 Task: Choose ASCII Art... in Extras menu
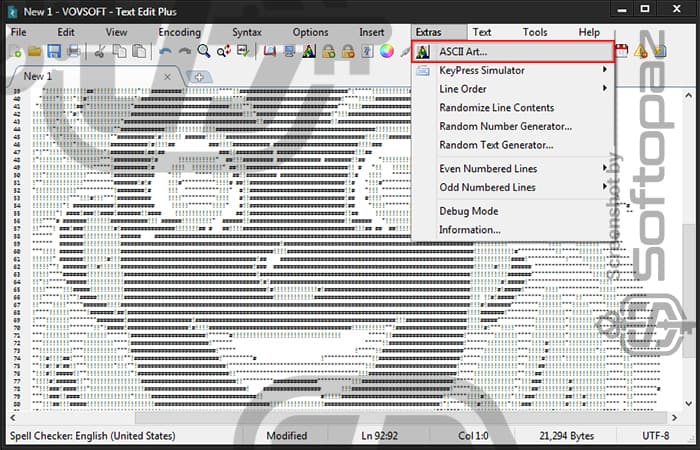(x=512, y=52)
